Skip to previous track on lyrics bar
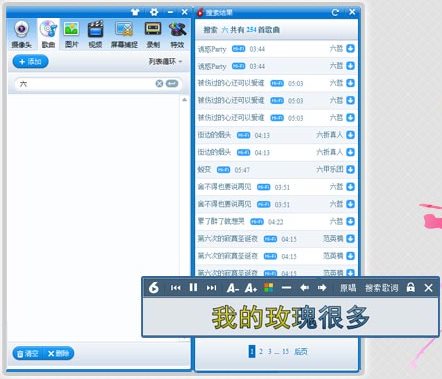The image size is (442, 379). tap(175, 287)
